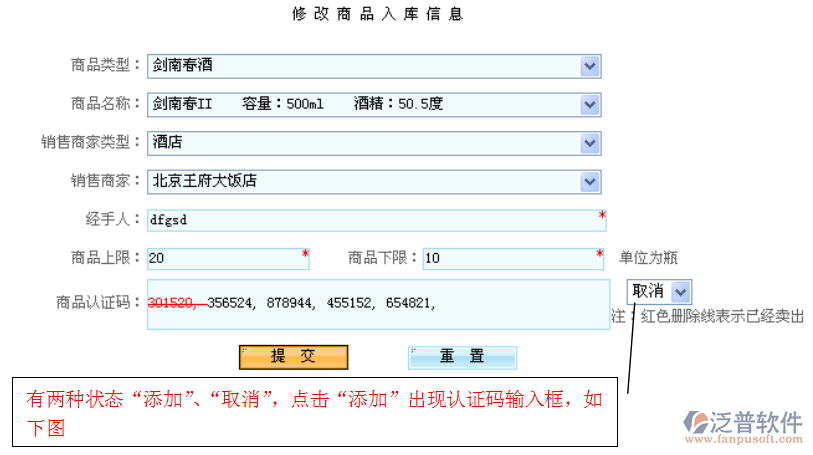The height and width of the screenshot is (455, 813).
Task: Open the 商品类型 dropdown showing 剑南春酒
Action: tap(374, 66)
